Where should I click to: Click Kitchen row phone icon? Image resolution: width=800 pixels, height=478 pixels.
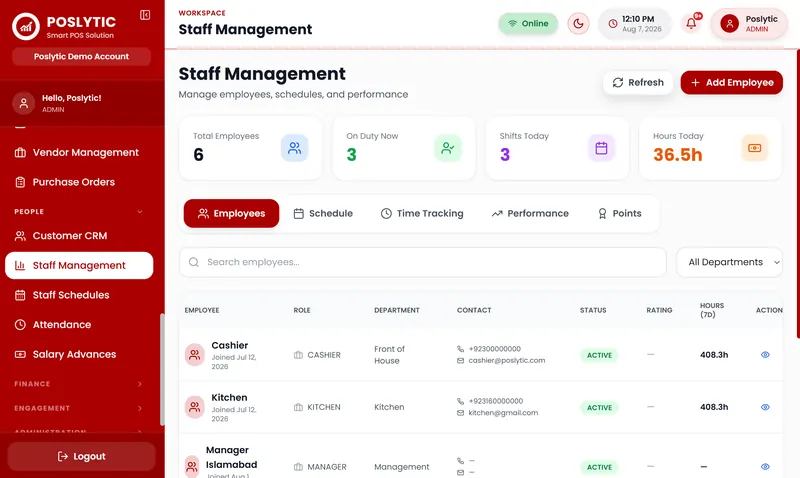pos(460,401)
